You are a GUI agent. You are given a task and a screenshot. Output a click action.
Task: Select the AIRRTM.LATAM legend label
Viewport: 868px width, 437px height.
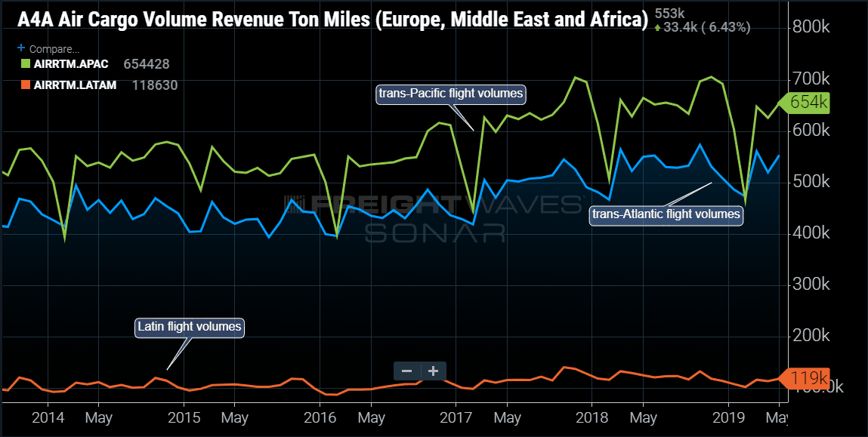click(76, 85)
